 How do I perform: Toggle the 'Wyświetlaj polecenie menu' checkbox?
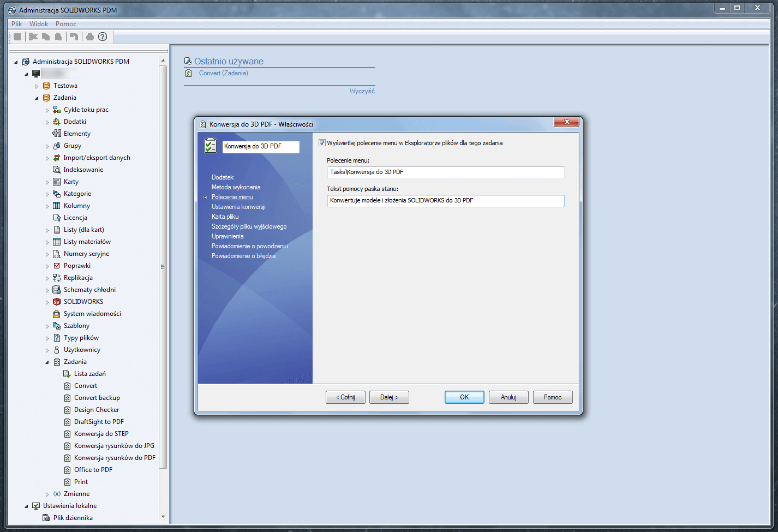pyautogui.click(x=322, y=142)
